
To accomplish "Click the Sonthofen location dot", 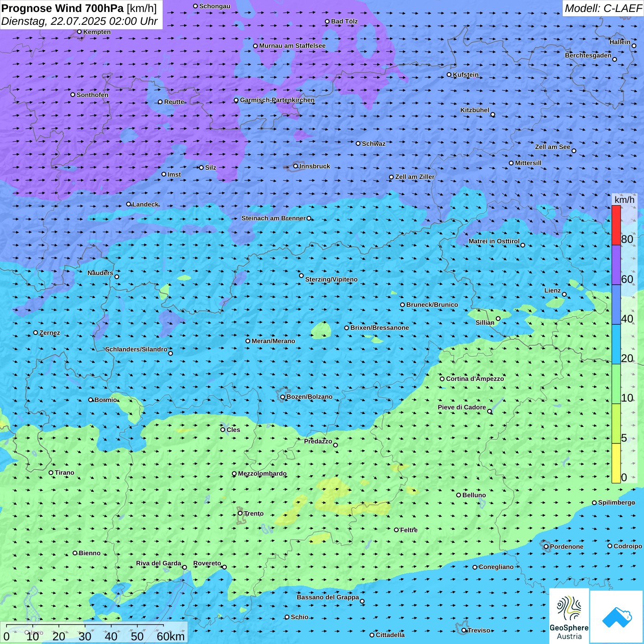I will (73, 95).
